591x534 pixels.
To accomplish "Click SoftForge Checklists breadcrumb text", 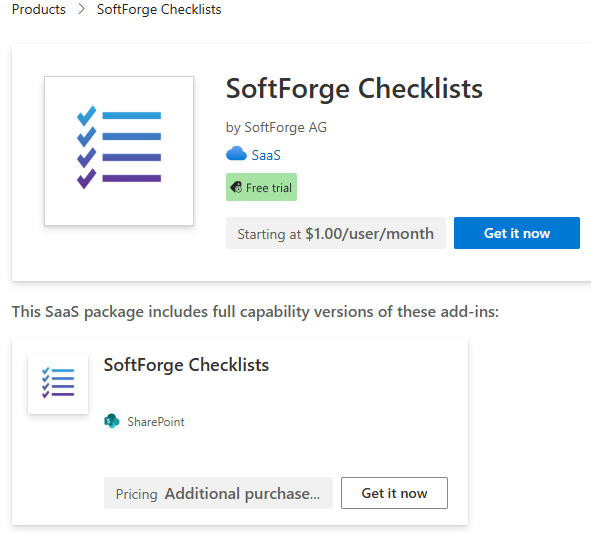I will 159,9.
